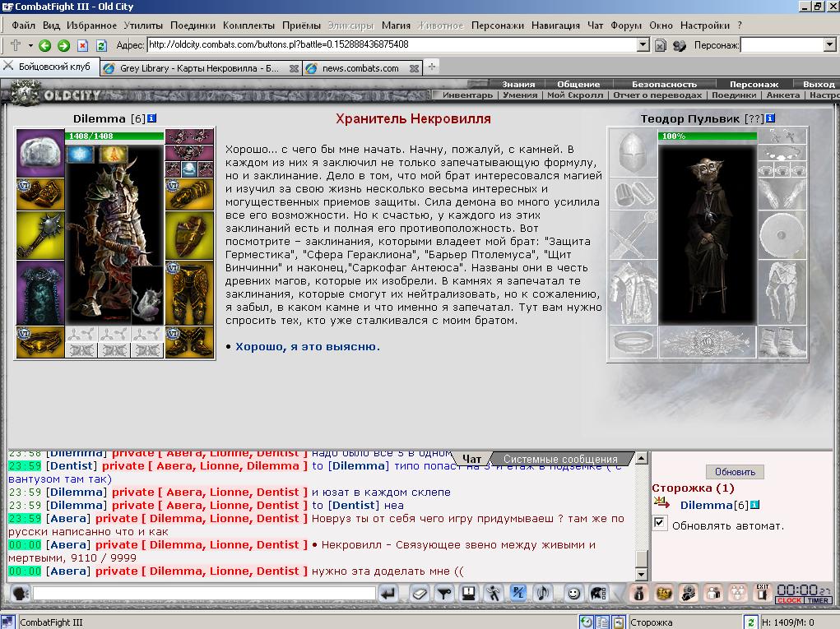Click the chat message input field
840x629 pixels.
pos(204,593)
